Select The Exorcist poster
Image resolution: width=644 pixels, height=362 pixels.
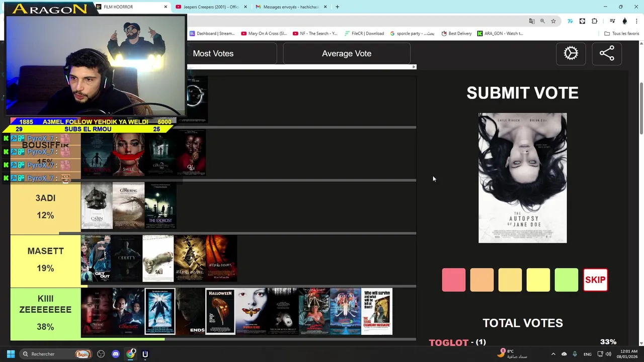click(x=160, y=206)
